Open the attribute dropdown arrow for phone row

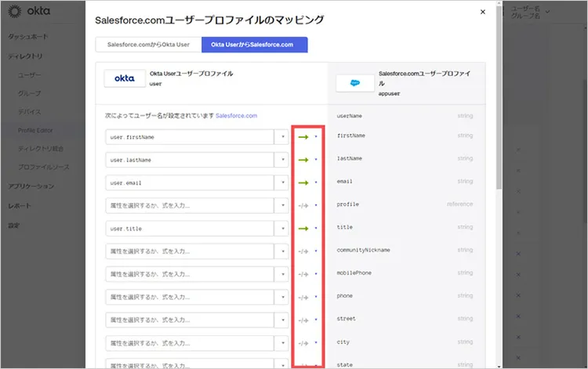pyautogui.click(x=283, y=298)
